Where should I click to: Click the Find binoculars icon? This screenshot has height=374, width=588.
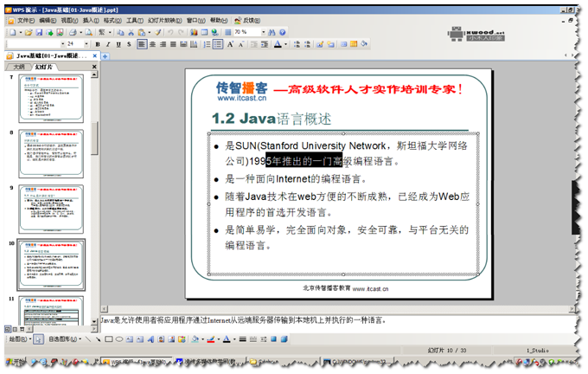[x=272, y=33]
